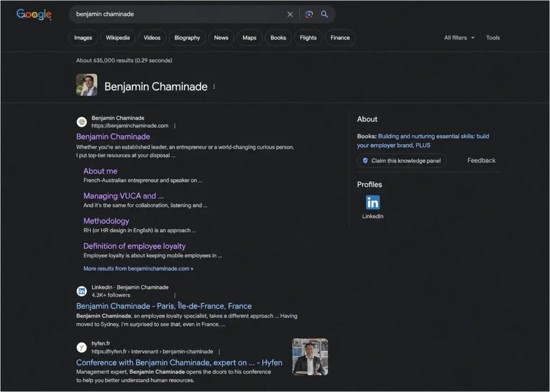Viewport: 550px width, 392px height.
Task: Select the News filter tab
Action: [x=221, y=38]
